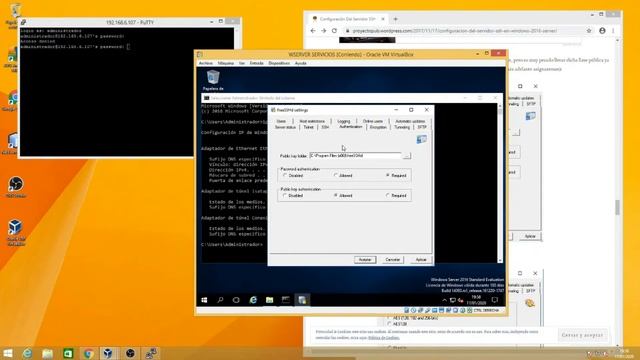This screenshot has width=640, height=360.
Task: Switch to command prompt in guest taskbar
Action: click(x=286, y=300)
